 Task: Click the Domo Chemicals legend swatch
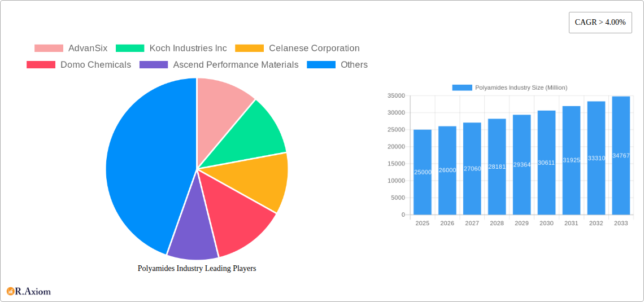click(41, 64)
